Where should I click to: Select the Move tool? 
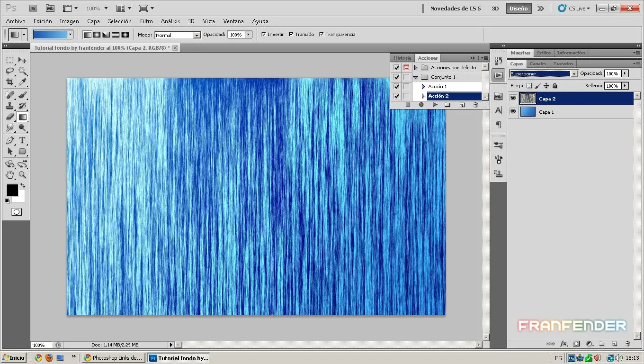(x=22, y=60)
